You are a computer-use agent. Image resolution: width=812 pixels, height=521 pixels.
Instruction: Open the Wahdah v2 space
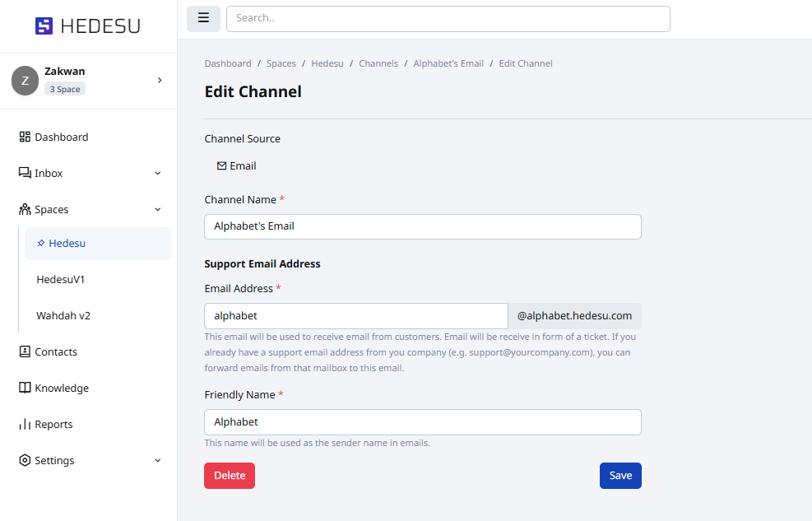(63, 315)
